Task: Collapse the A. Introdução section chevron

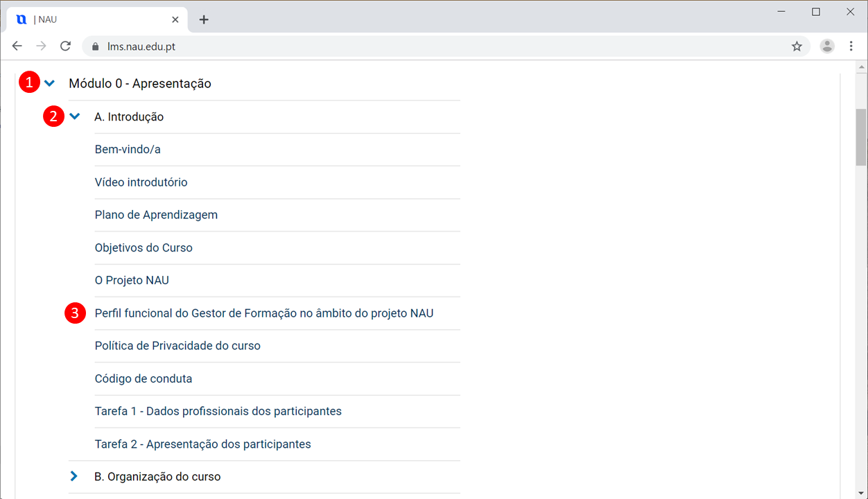Action: [x=75, y=116]
